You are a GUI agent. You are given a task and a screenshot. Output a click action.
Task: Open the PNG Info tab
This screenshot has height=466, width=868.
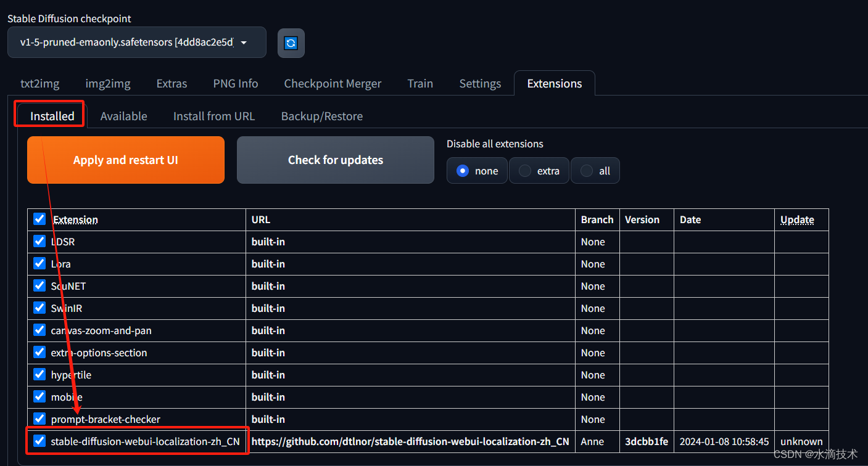(236, 83)
